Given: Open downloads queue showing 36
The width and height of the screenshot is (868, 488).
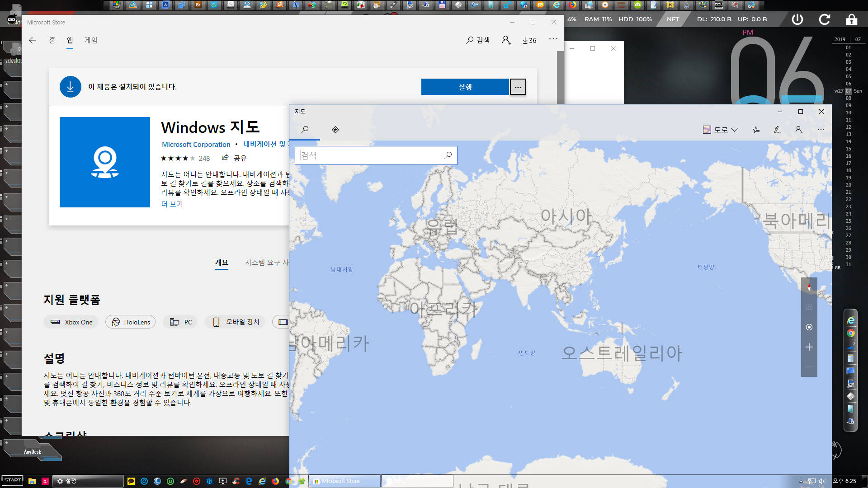Looking at the screenshot, I should [x=529, y=40].
